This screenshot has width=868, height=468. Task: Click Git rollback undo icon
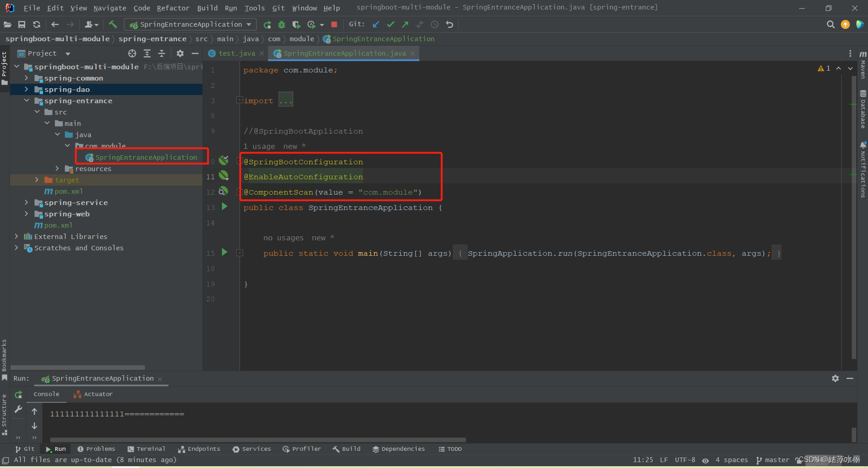(449, 24)
